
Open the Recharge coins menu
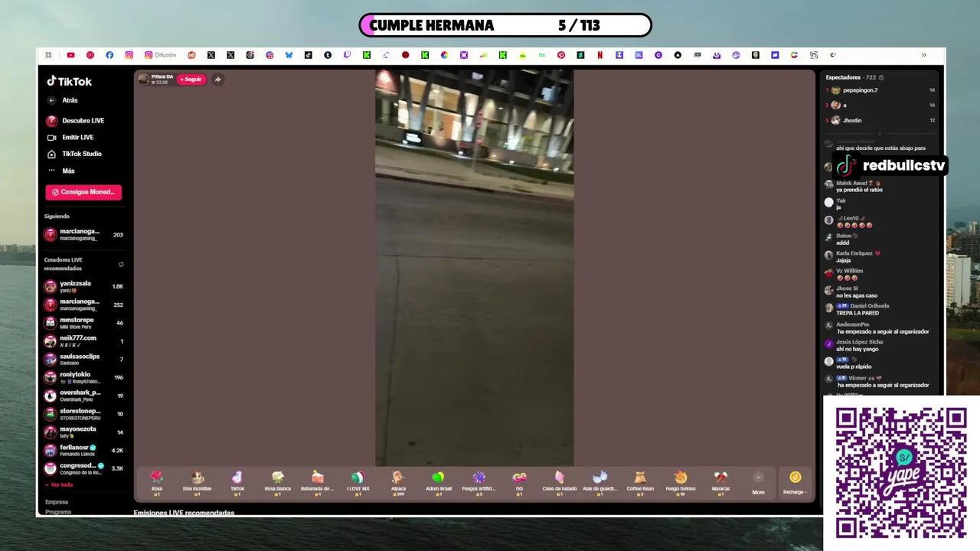[x=795, y=484]
